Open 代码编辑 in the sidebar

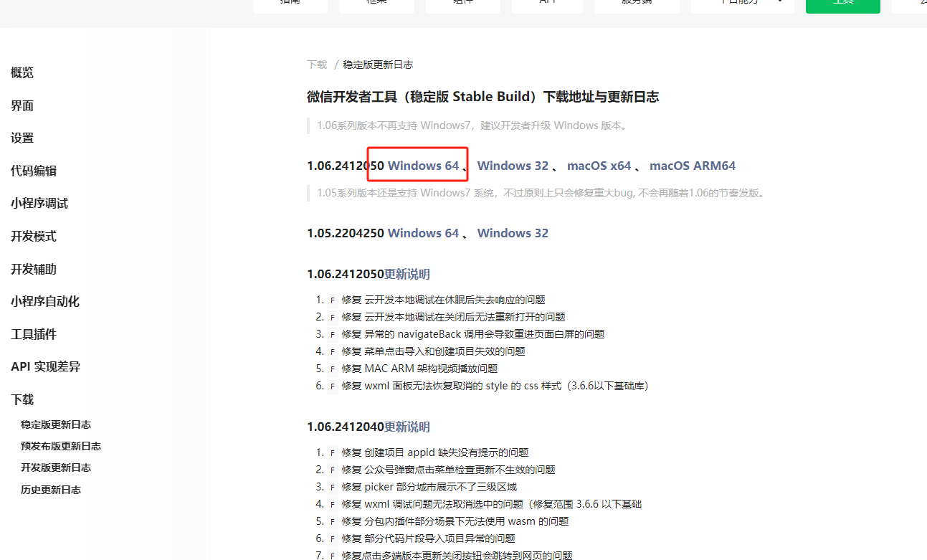click(x=34, y=171)
